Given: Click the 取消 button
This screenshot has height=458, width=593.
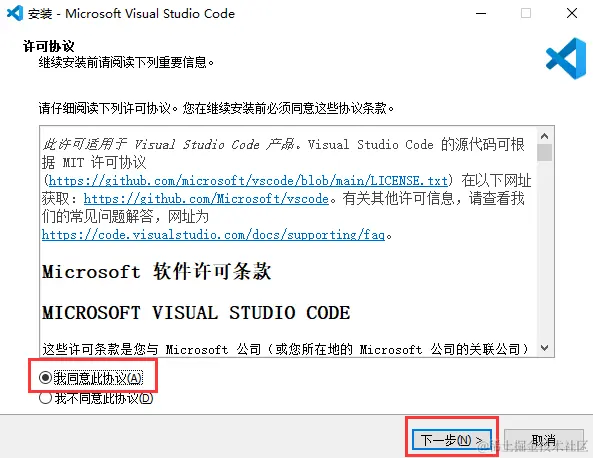Looking at the screenshot, I should (544, 440).
